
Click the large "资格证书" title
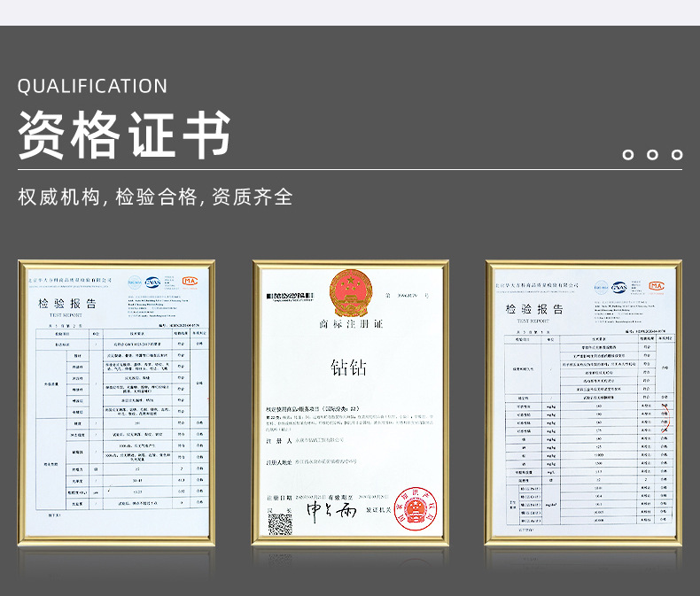(x=125, y=135)
